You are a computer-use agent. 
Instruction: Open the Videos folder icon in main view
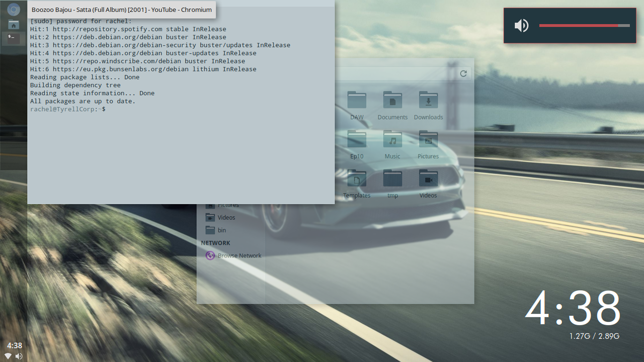click(x=428, y=184)
